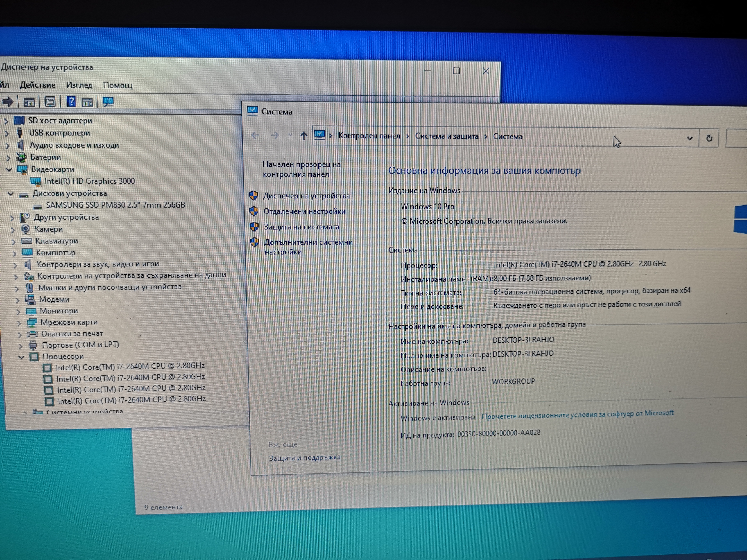Screen dimensions: 747x560
Task: Collapse the Процесори node
Action: click(x=21, y=357)
